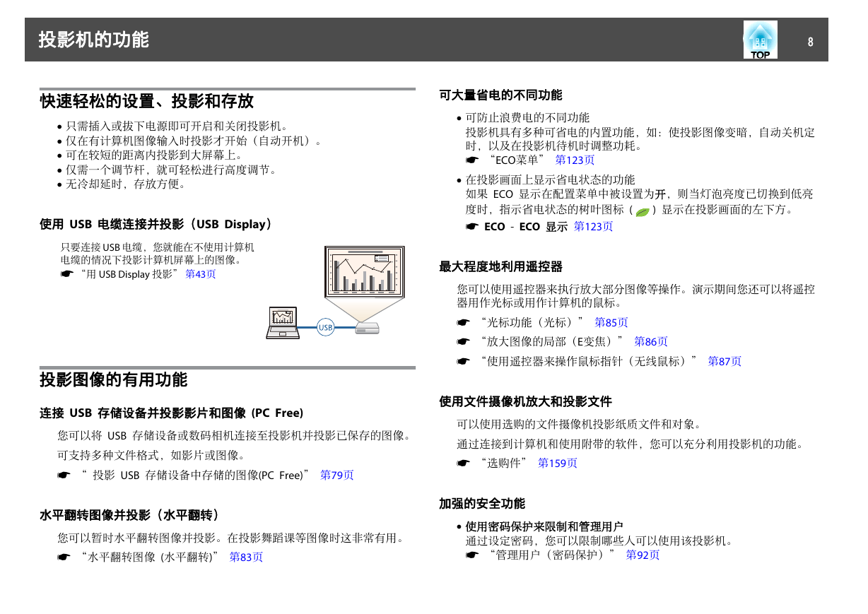Click the USB connector circle in diagram
The width and height of the screenshot is (868, 614).
(325, 327)
